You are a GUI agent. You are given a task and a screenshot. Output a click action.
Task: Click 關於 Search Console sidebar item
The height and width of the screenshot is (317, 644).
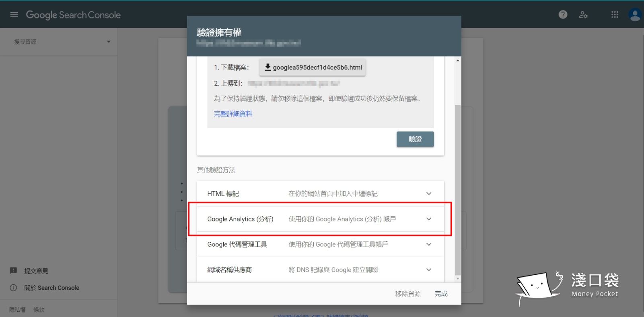pos(51,288)
